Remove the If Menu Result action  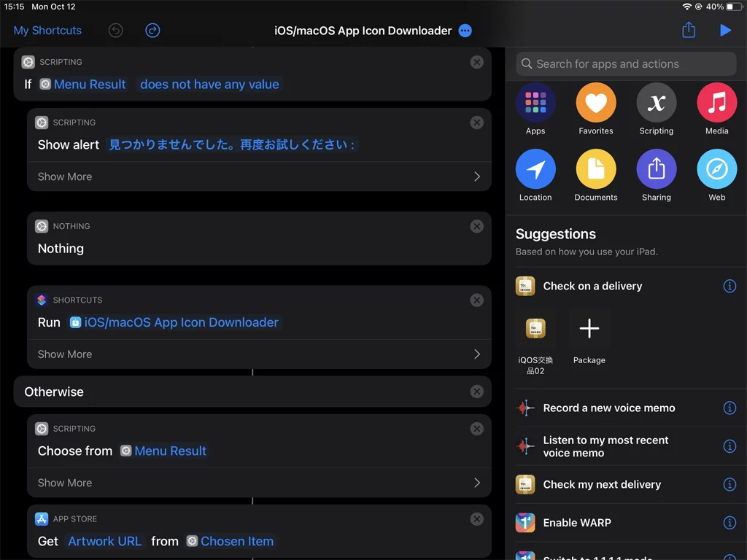click(x=476, y=62)
